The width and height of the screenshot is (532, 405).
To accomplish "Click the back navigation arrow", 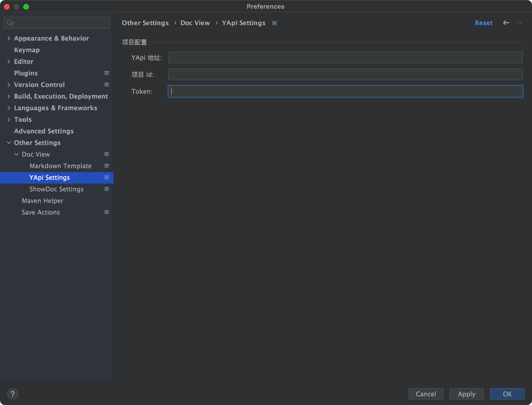I will [x=506, y=23].
